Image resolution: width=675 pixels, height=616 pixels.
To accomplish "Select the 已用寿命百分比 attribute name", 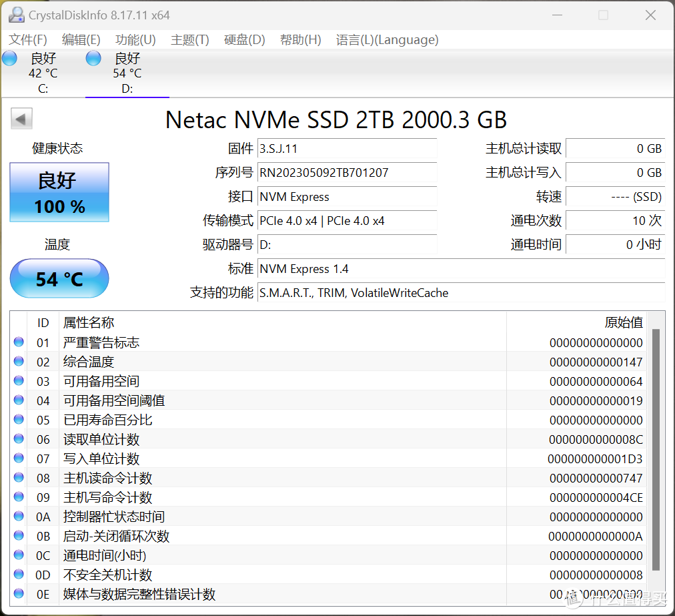I will (107, 420).
